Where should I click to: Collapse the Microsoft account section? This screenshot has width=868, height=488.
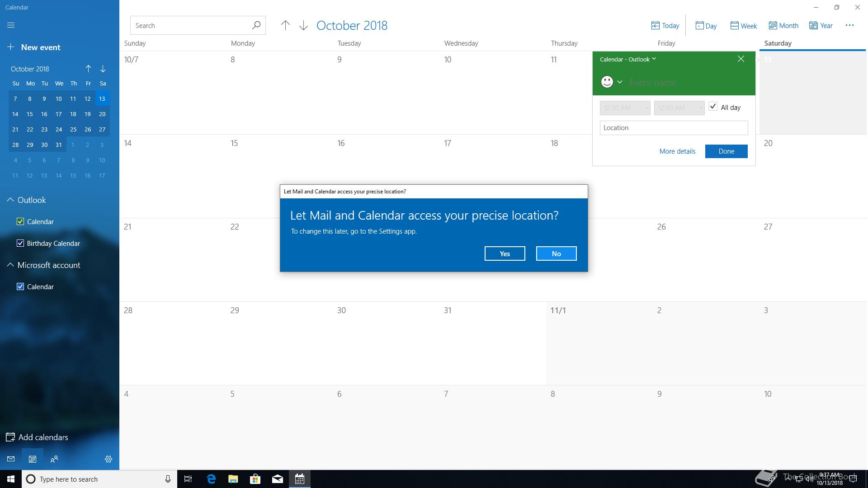[x=10, y=265]
